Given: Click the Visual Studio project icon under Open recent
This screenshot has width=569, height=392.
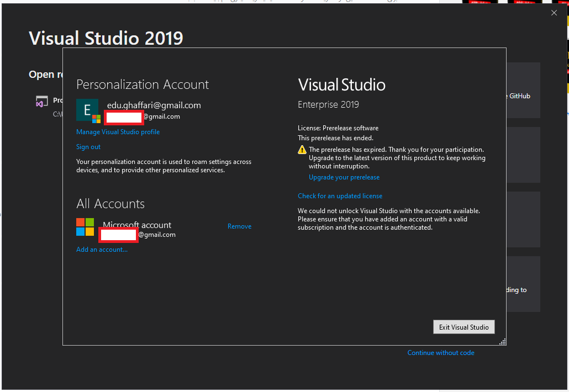Looking at the screenshot, I should tap(42, 102).
